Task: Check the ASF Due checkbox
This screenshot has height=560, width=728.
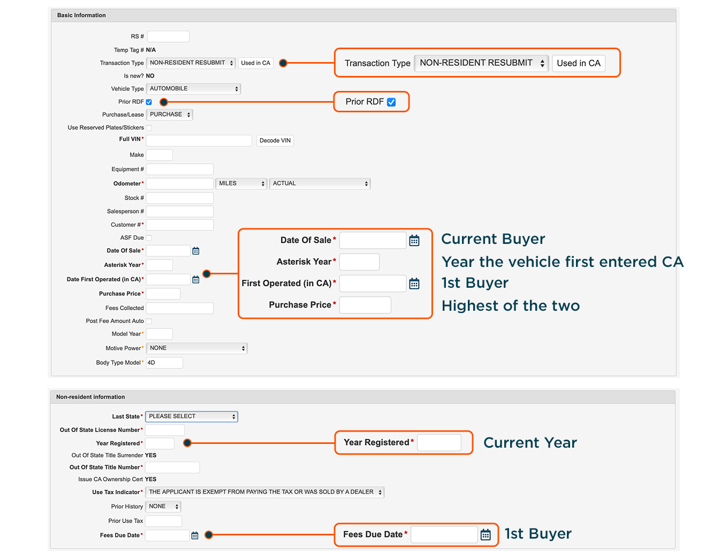Action: coord(149,238)
